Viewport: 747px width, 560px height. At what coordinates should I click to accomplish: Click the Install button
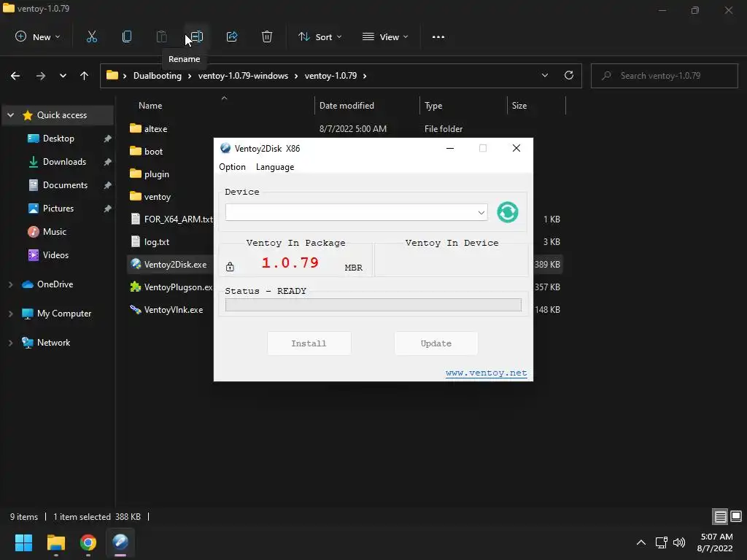coord(309,343)
